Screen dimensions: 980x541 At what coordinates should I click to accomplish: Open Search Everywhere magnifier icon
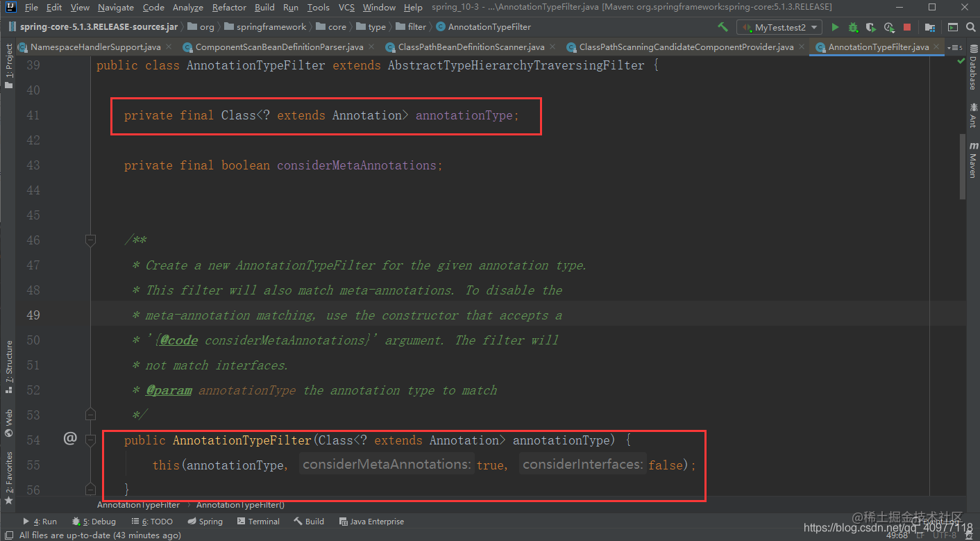coord(970,27)
